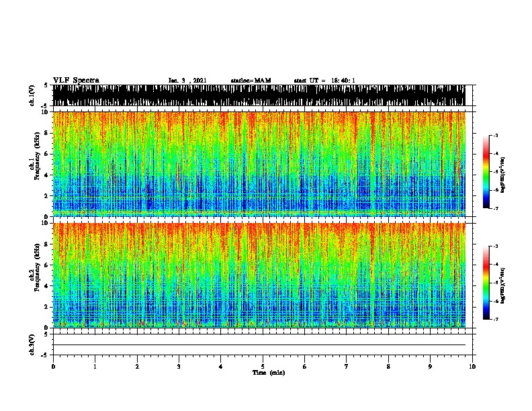Click the ch.2 spectrogram "6" kHz tick
The image size is (532, 411).
[47, 265]
